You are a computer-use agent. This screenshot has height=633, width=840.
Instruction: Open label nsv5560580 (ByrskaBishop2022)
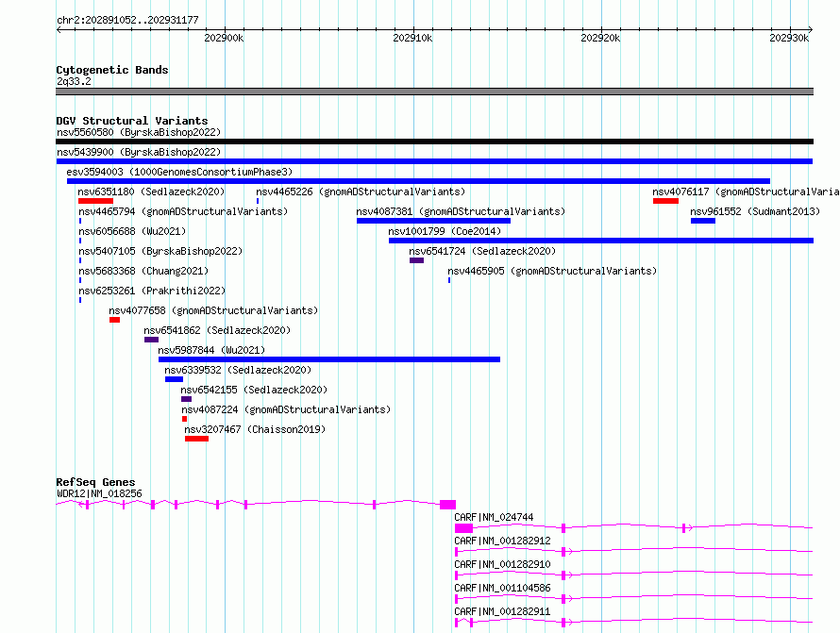(139, 132)
